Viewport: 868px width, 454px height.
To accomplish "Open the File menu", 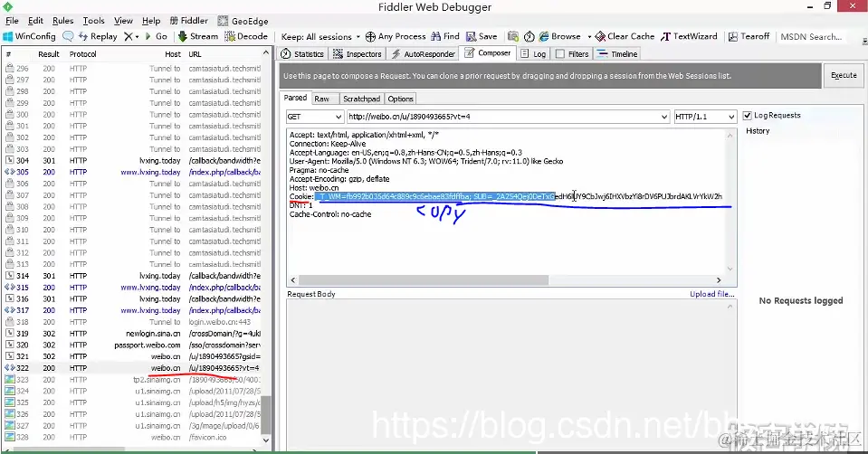I will coord(12,21).
